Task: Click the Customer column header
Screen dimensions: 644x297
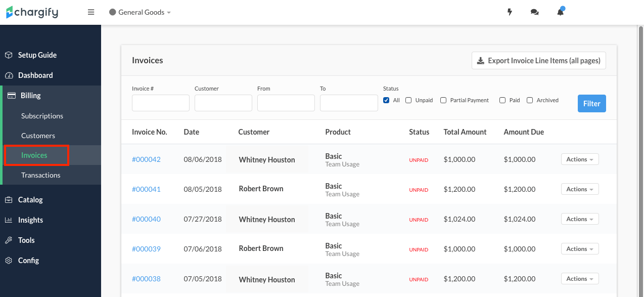Action: (254, 132)
